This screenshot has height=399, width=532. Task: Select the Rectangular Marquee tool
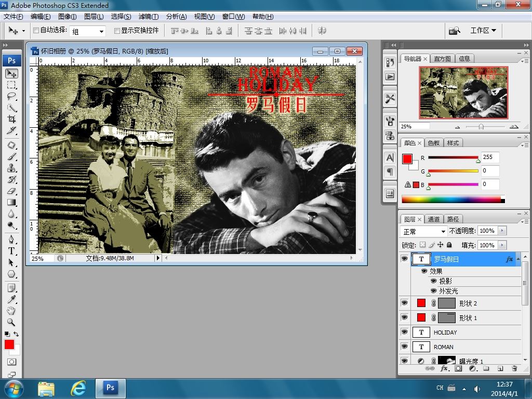(11, 85)
